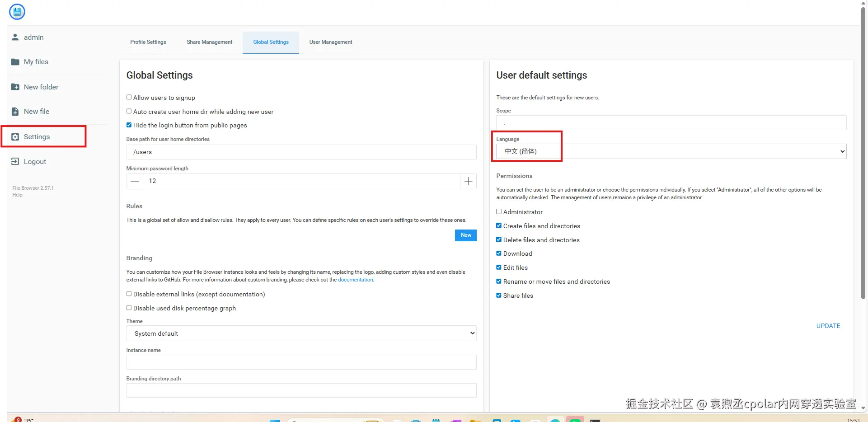Uncheck Create files and directories permission
This screenshot has height=422, width=868.
pos(499,225)
